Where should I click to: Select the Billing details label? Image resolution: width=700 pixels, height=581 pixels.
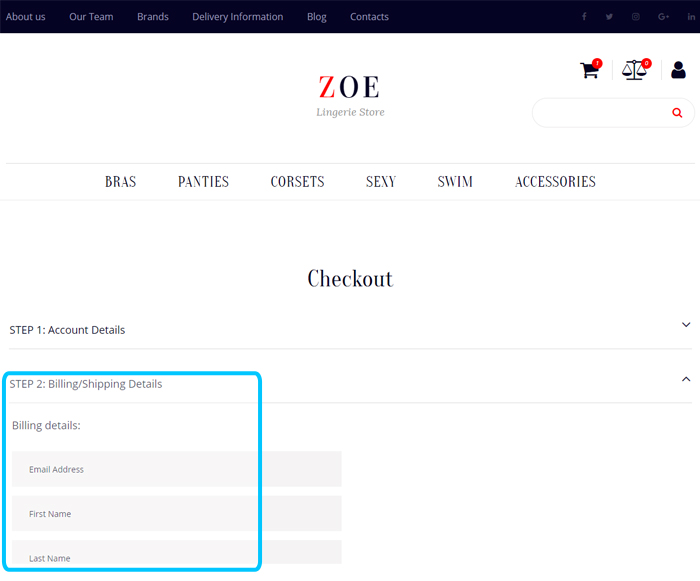pyautogui.click(x=46, y=426)
